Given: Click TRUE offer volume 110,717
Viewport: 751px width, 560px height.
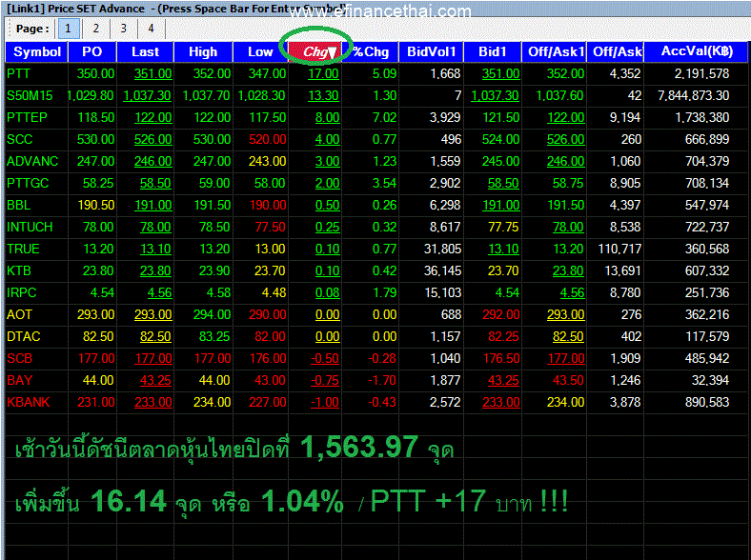Looking at the screenshot, I should (619, 250).
